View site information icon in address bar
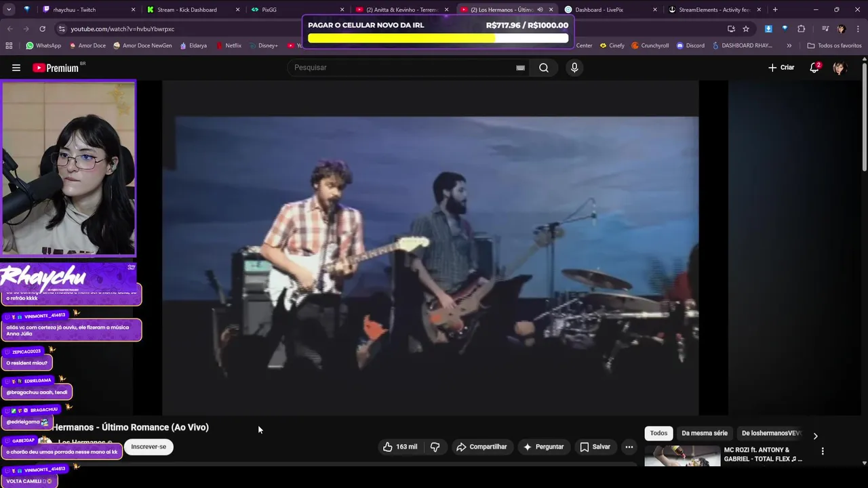 [x=62, y=29]
